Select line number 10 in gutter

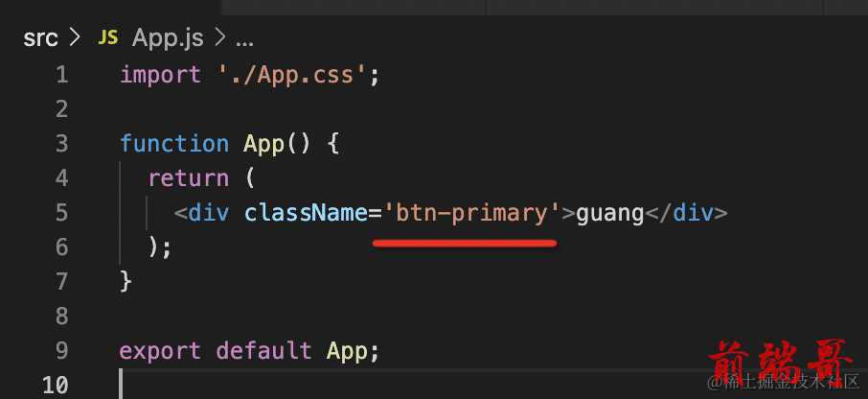point(55,385)
